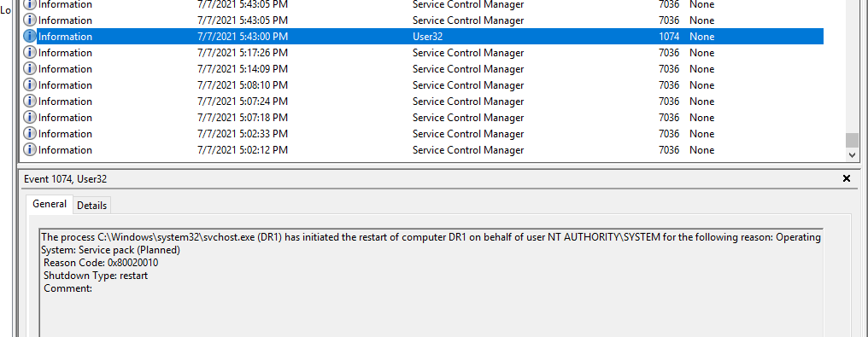Click Service Control Manager in the 5:08:10 PM row
868x337 pixels.
(468, 85)
